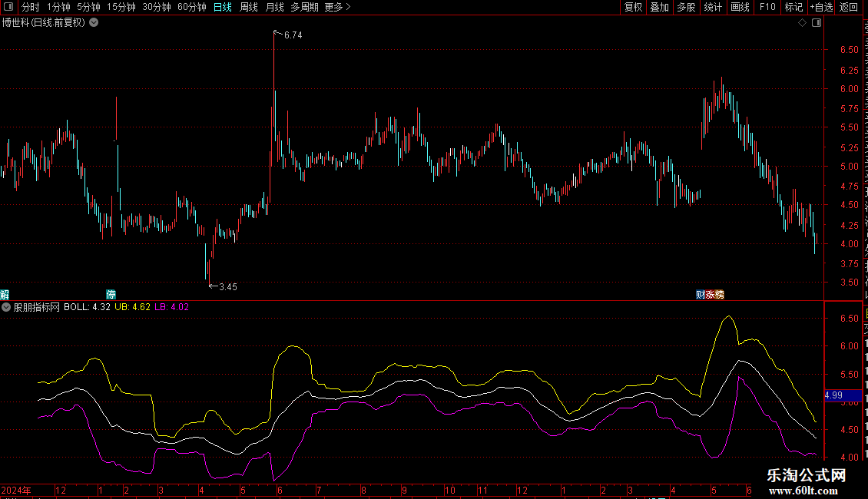Image resolution: width=868 pixels, height=499 pixels.
Task: Open dropdown beside 股朋指标网 indicator name
Action: pyautogui.click(x=6, y=307)
